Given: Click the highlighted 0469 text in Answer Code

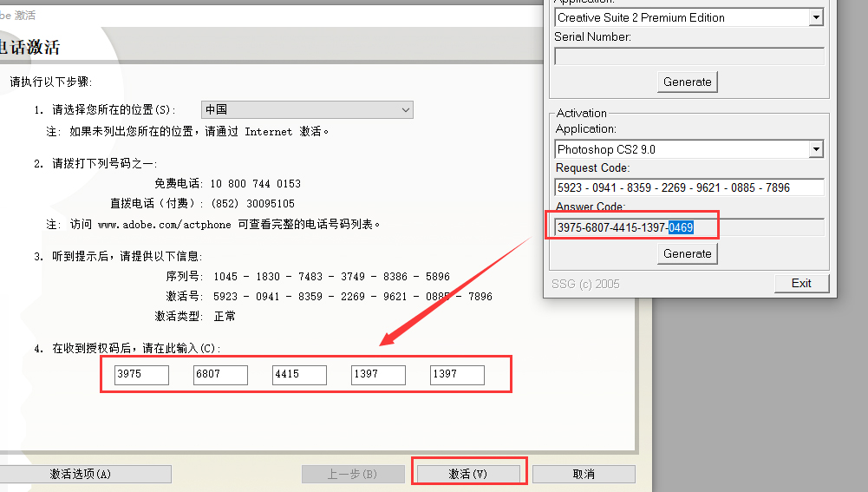Looking at the screenshot, I should 681,227.
